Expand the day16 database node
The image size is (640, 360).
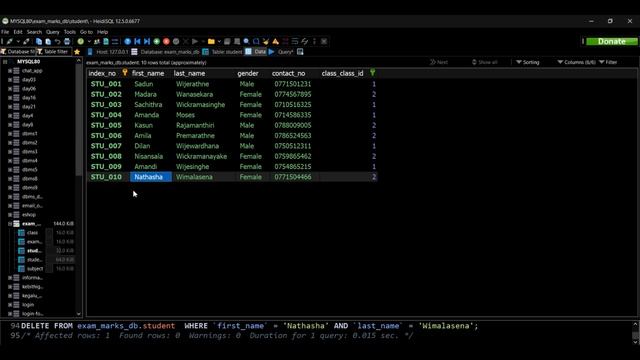10,98
